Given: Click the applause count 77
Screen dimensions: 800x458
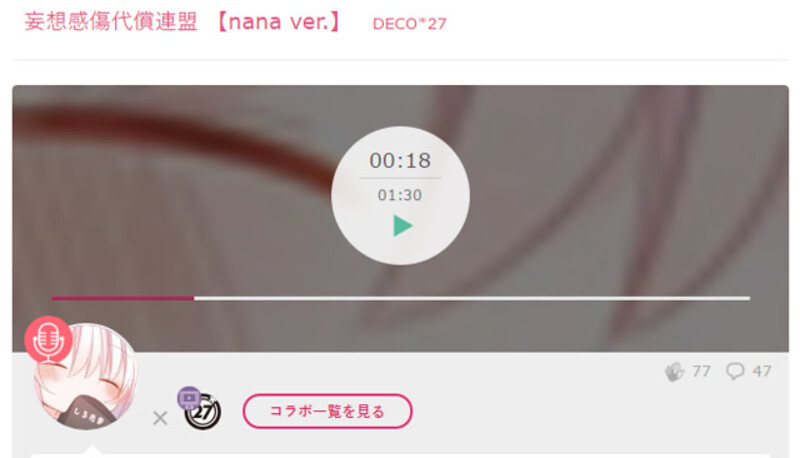Looking at the screenshot, I should 701,371.
